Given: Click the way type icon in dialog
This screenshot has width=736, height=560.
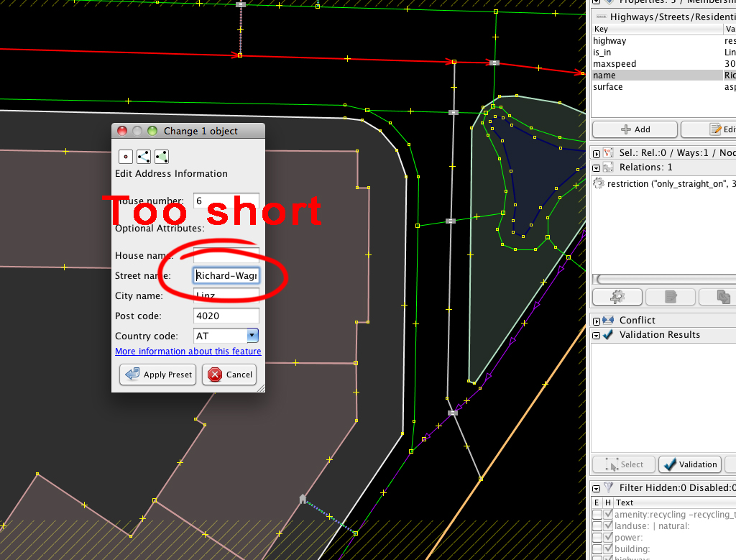Looking at the screenshot, I should pyautogui.click(x=143, y=156).
